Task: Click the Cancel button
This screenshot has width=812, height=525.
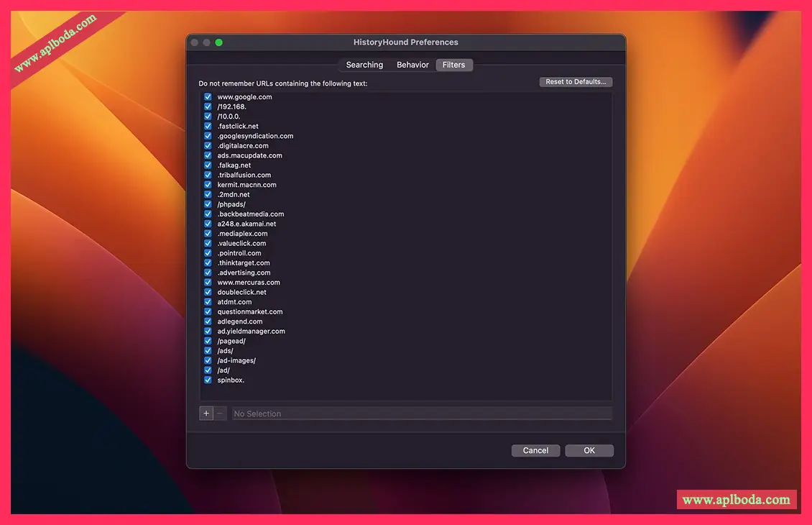Action: [535, 450]
